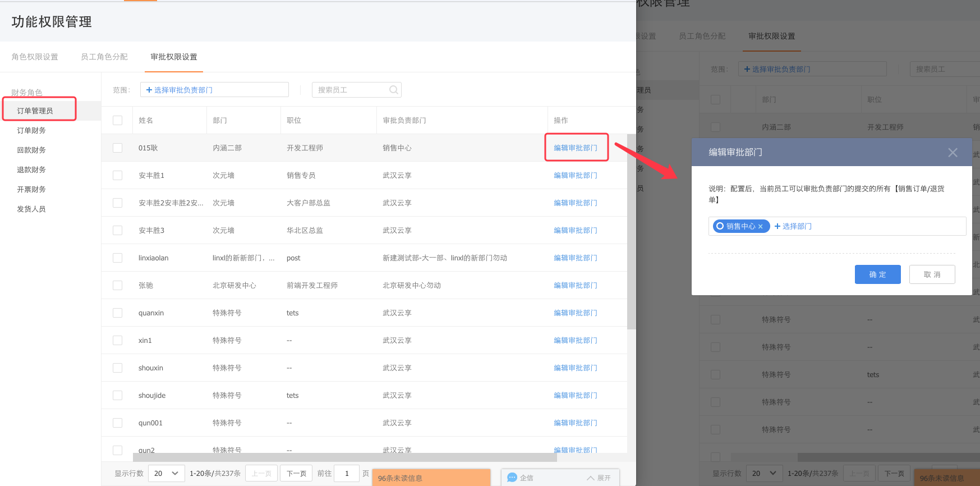Switch to 员工角色分配 tab

click(104, 57)
